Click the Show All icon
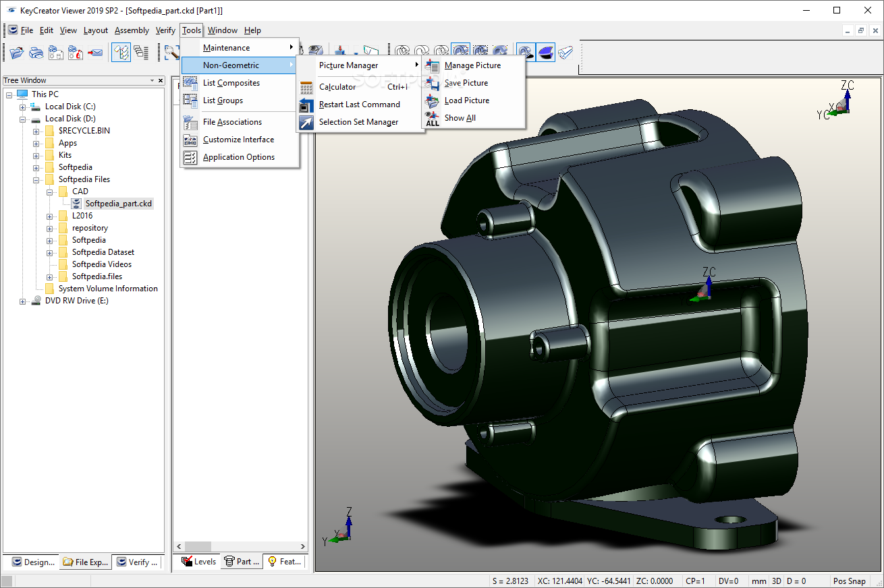 point(433,118)
